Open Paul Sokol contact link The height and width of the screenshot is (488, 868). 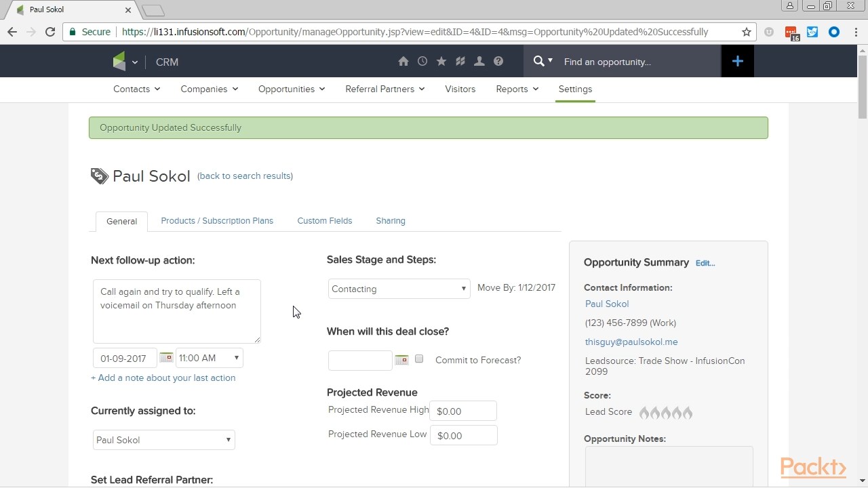pos(607,304)
